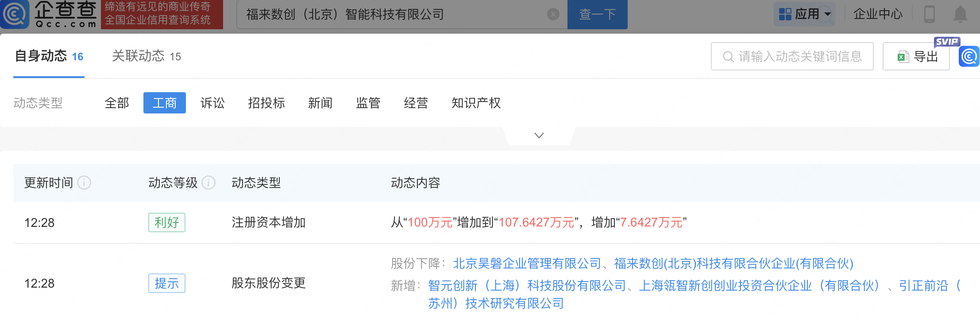
Task: Open 智元创新（上海）科技股份有限公司 link
Action: (x=527, y=286)
